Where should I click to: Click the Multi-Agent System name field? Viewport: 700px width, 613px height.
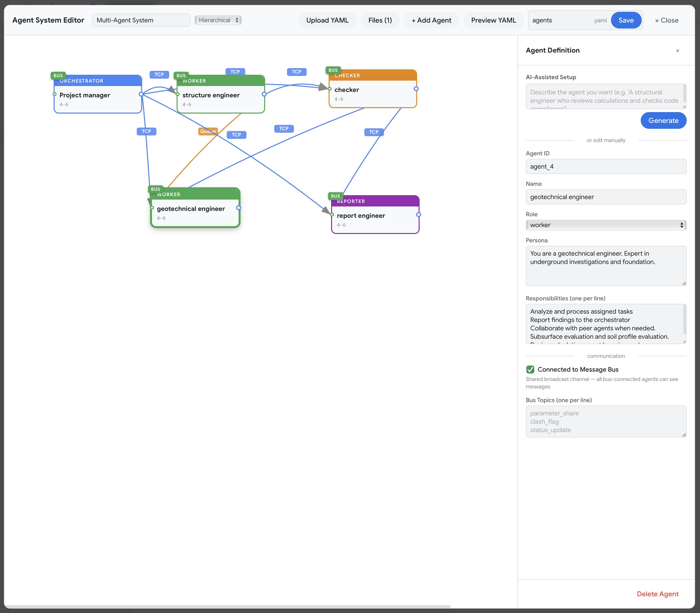tap(141, 20)
